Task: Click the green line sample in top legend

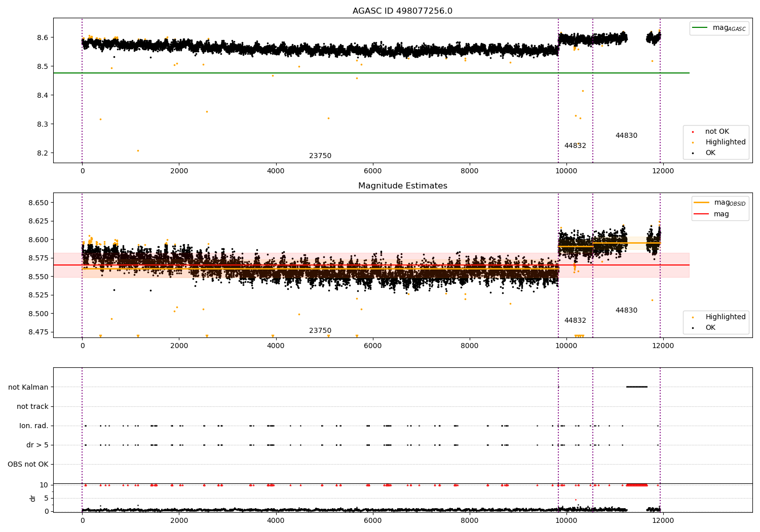Action: (x=700, y=28)
